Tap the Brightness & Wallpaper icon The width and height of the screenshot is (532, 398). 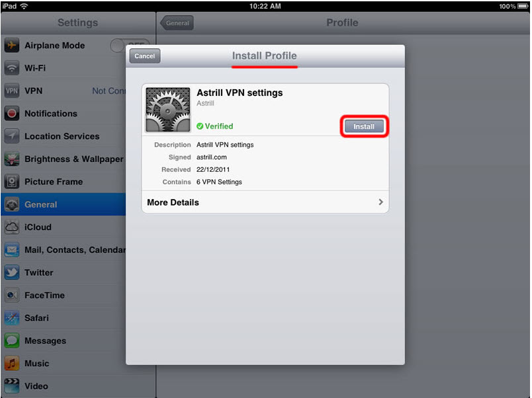[12, 159]
